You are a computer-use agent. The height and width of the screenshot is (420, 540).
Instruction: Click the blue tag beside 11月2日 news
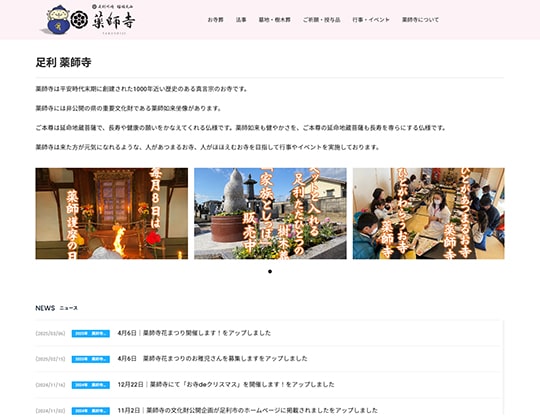(x=91, y=411)
